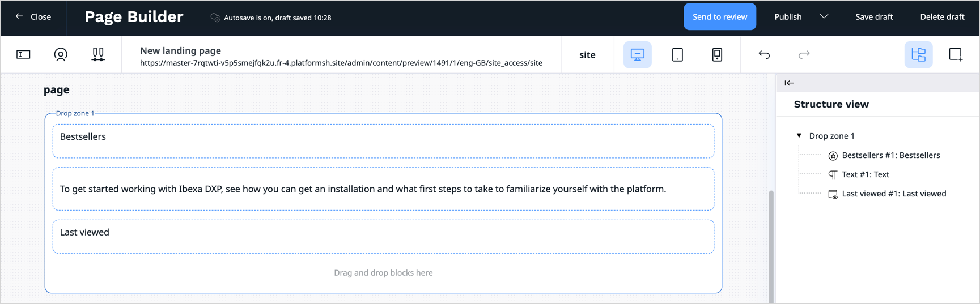
Task: Select the Text block paragraph in canvas
Action: pyautogui.click(x=363, y=189)
